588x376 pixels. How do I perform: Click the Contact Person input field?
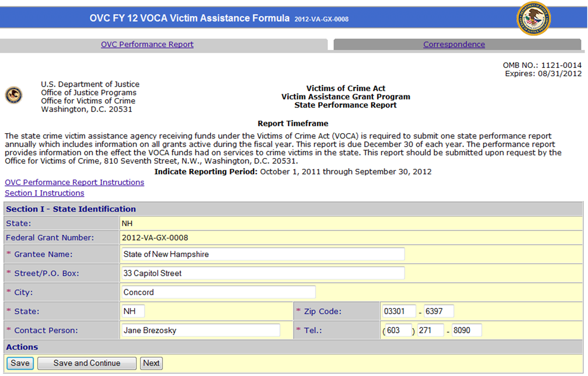pos(199,331)
